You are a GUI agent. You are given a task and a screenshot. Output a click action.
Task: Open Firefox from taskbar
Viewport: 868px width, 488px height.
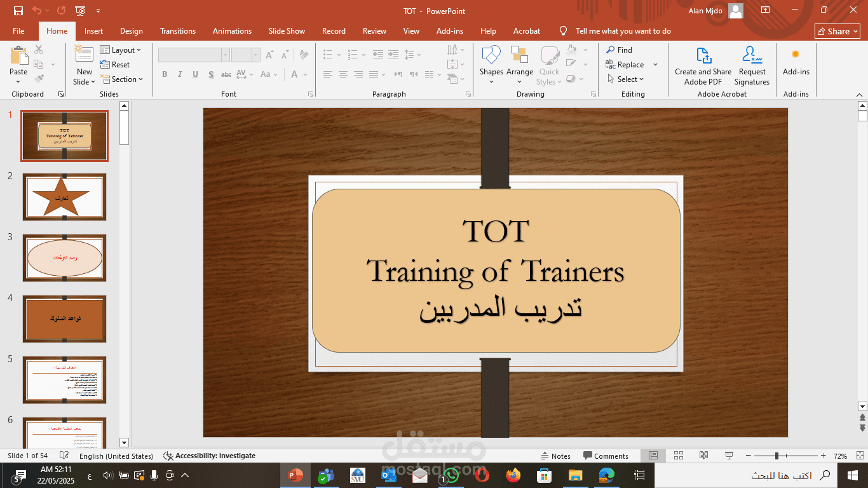click(513, 475)
